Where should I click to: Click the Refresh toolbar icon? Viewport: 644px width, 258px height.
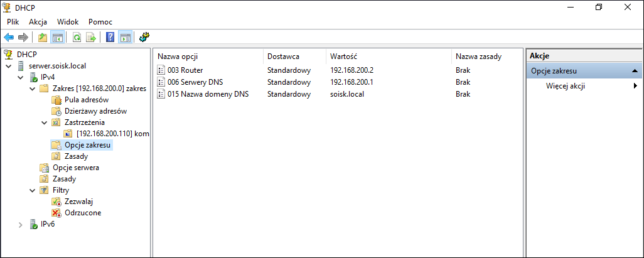click(77, 38)
